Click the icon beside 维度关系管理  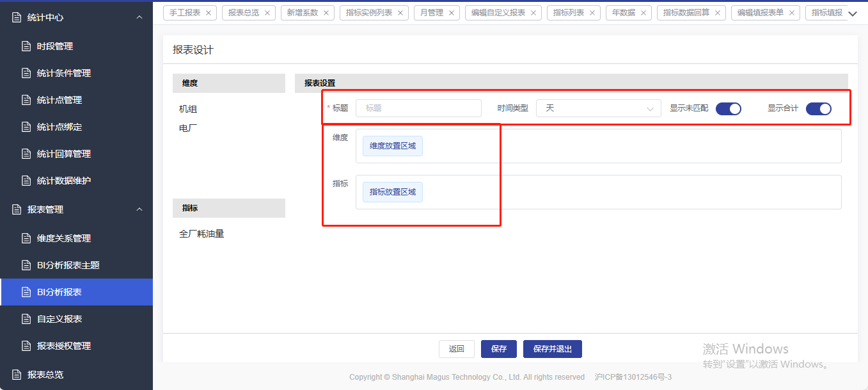(26, 238)
